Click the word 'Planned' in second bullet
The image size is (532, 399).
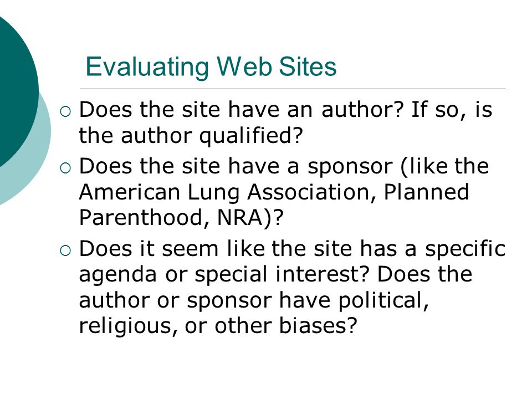tap(426, 192)
